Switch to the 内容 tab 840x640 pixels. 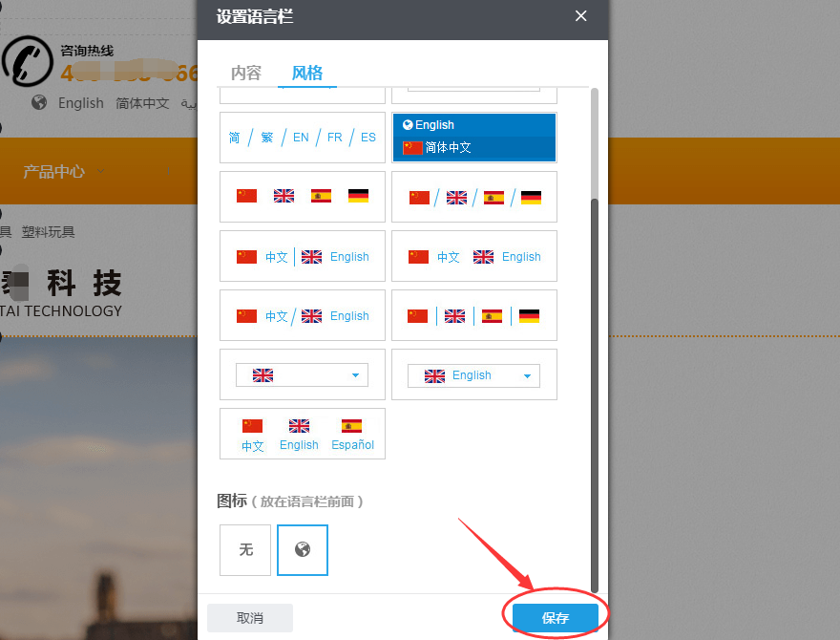pos(245,72)
